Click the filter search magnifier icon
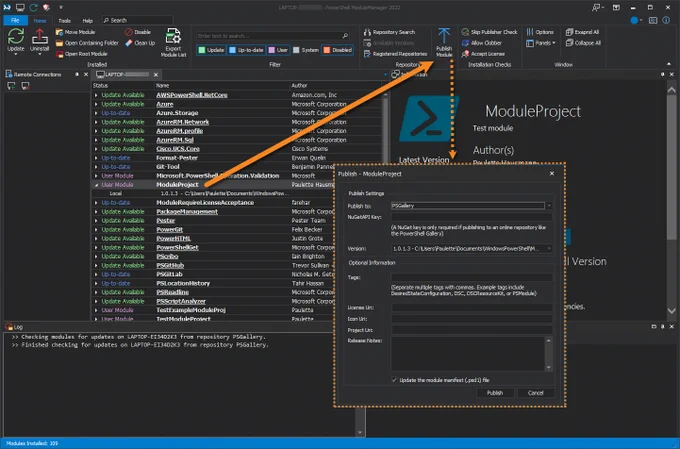Image resolution: width=680 pixels, height=449 pixels. [x=345, y=36]
